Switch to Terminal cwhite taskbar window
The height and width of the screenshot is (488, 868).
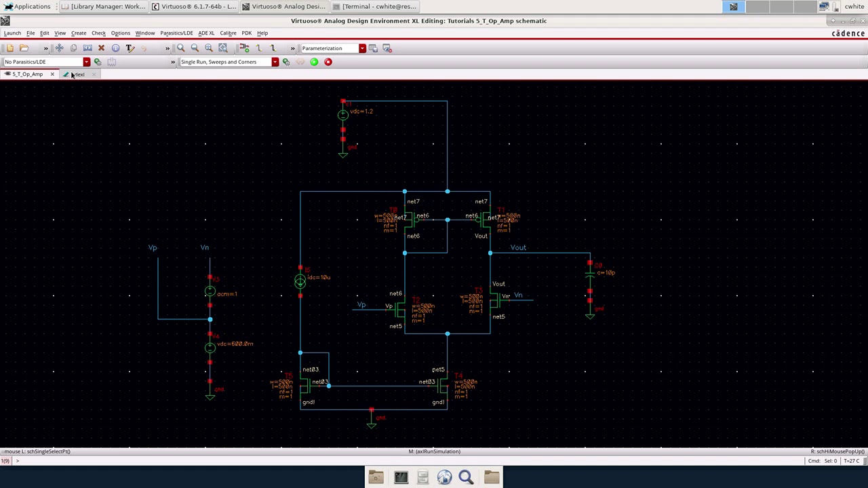(374, 6)
